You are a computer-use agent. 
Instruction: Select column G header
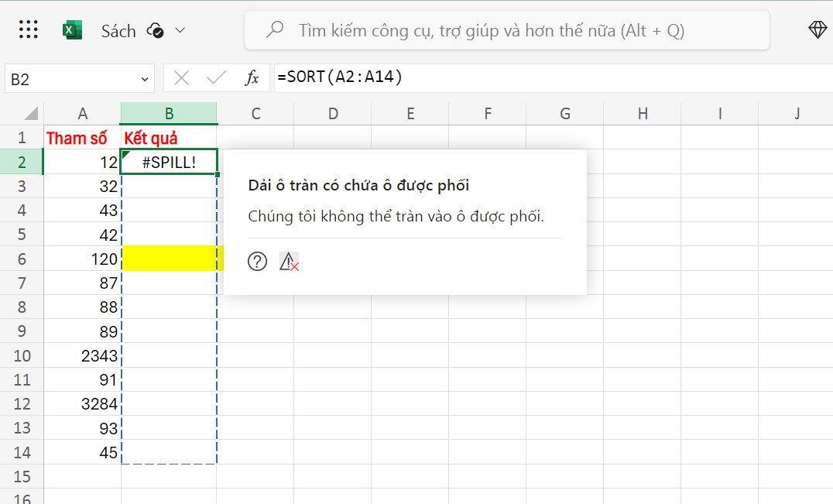click(565, 114)
